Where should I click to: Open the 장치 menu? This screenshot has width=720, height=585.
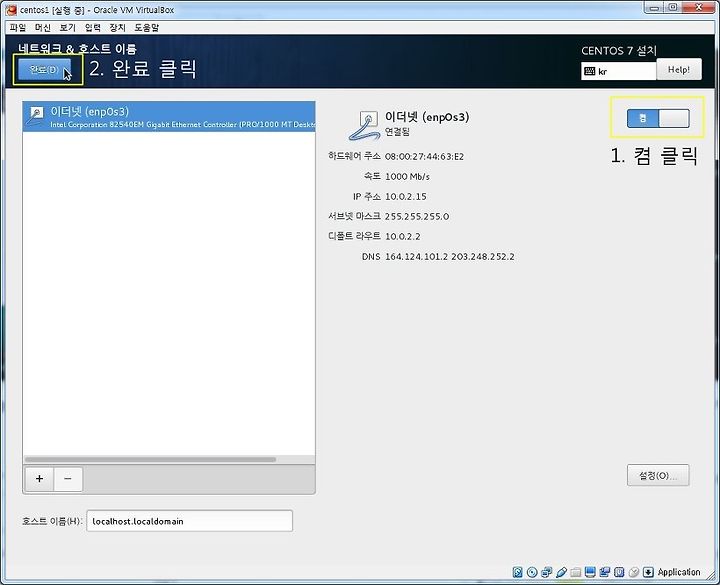pos(117,28)
